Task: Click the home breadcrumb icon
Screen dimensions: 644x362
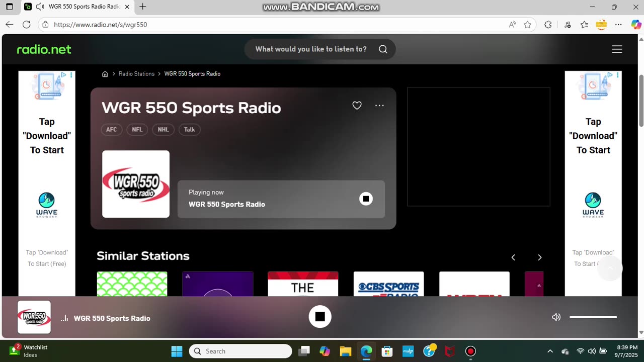Action: [x=105, y=74]
